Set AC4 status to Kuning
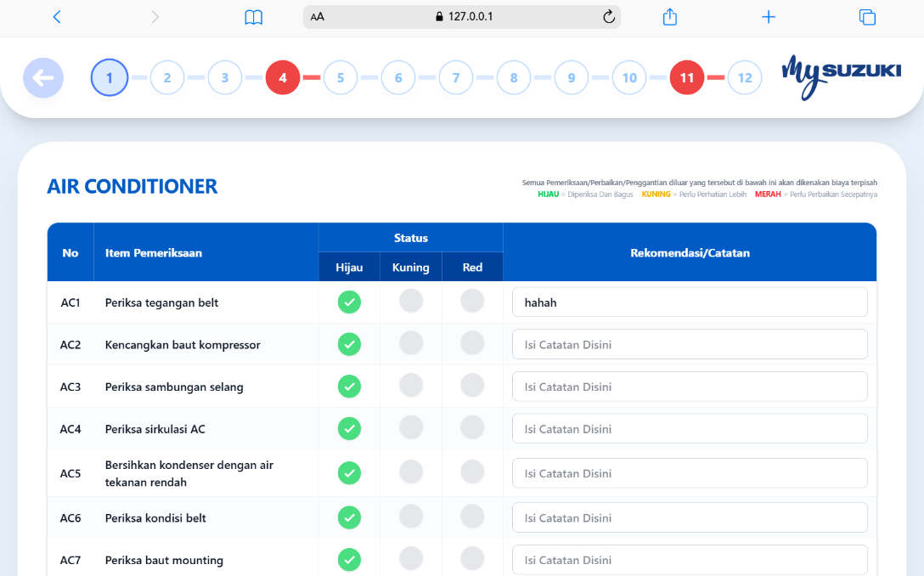 click(411, 427)
